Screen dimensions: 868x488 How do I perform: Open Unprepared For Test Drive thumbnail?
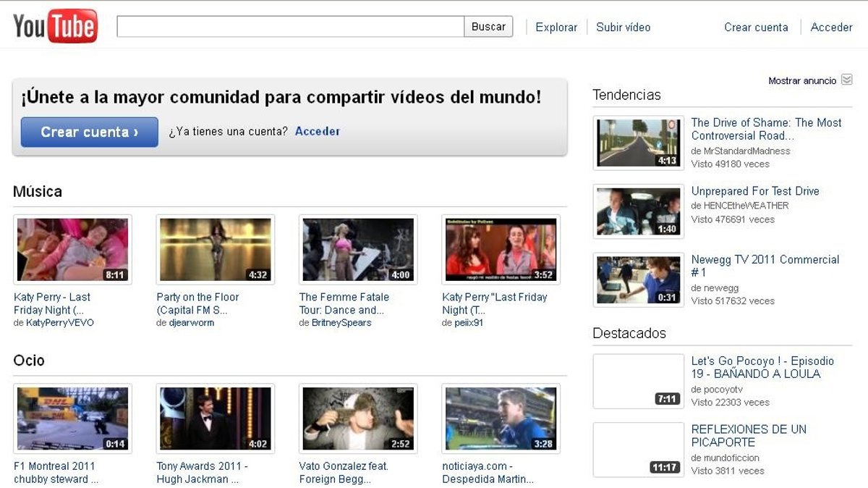pyautogui.click(x=638, y=211)
